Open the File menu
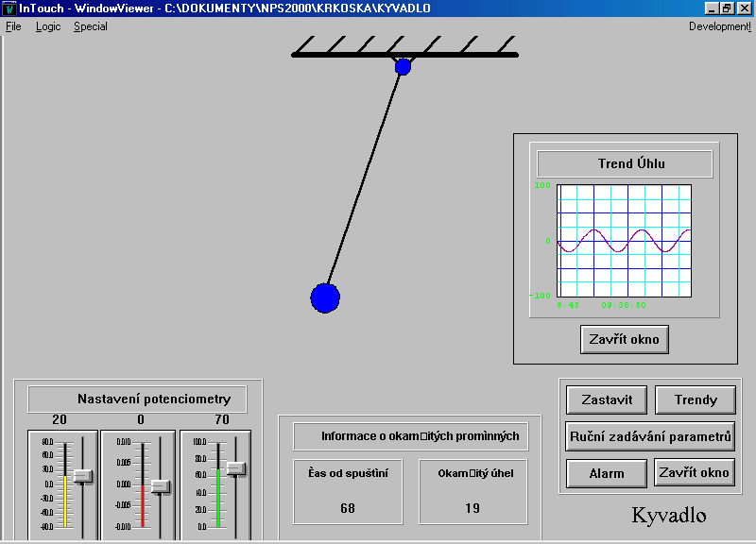The width and height of the screenshot is (756, 544). pyautogui.click(x=13, y=26)
